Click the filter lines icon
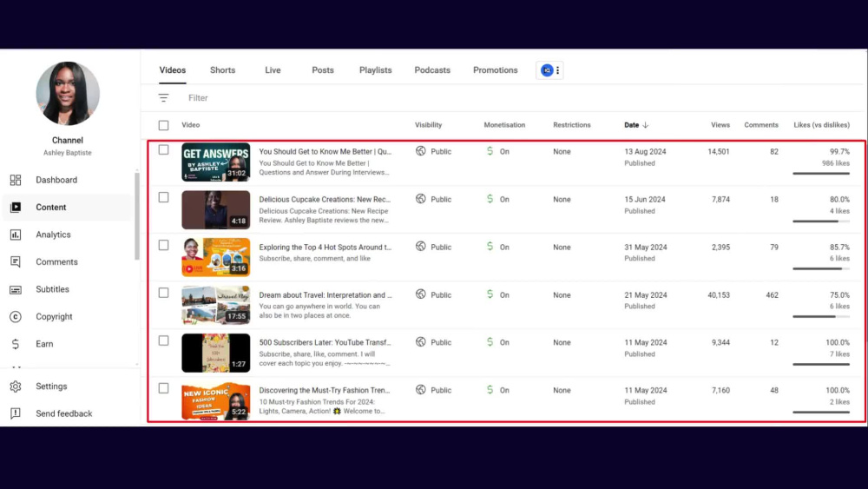 pyautogui.click(x=163, y=98)
